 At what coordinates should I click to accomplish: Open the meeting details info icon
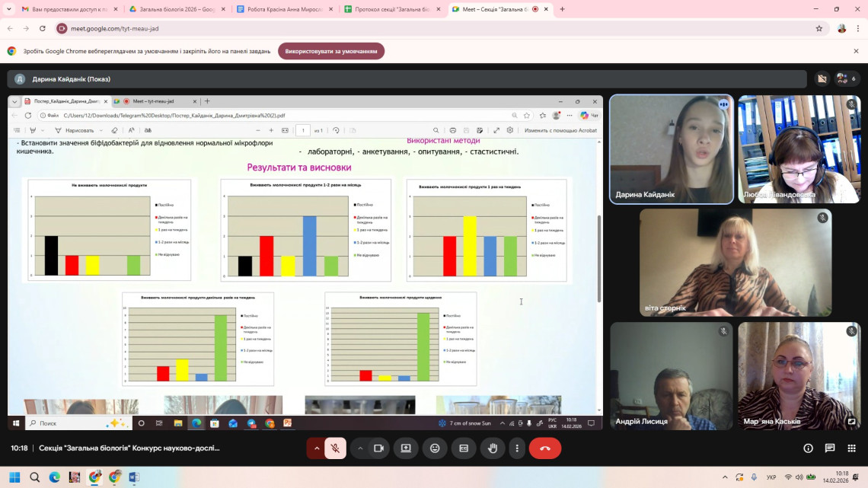coord(809,448)
